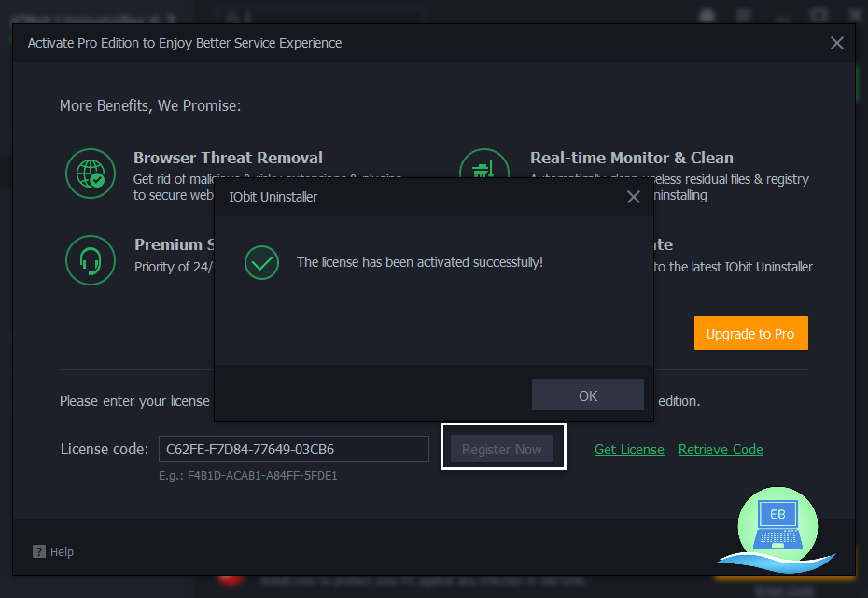The height and width of the screenshot is (598, 868).
Task: Click the Browser Threat Removal globe icon
Action: (x=91, y=174)
